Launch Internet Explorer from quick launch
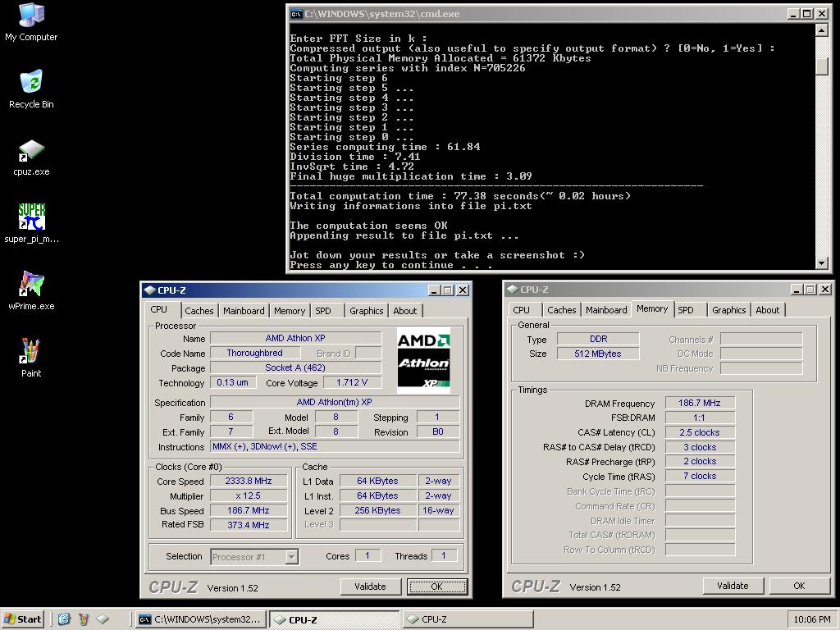The image size is (840, 630). pos(64,619)
